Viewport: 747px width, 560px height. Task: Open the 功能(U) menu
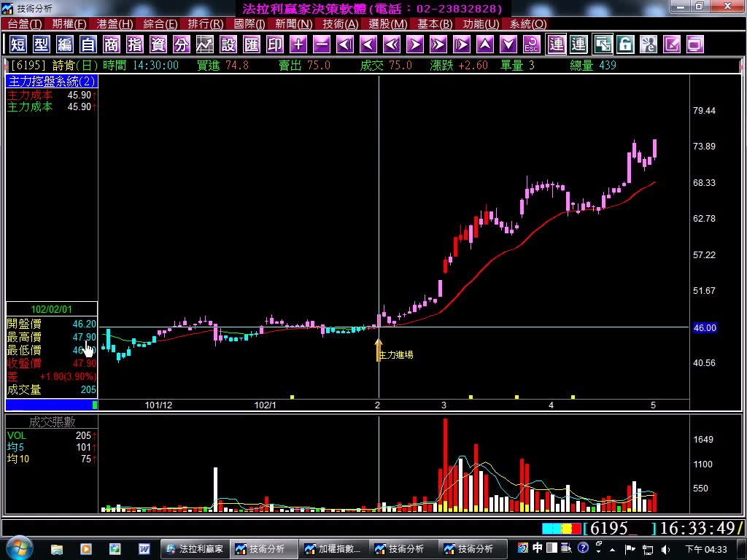tap(481, 24)
